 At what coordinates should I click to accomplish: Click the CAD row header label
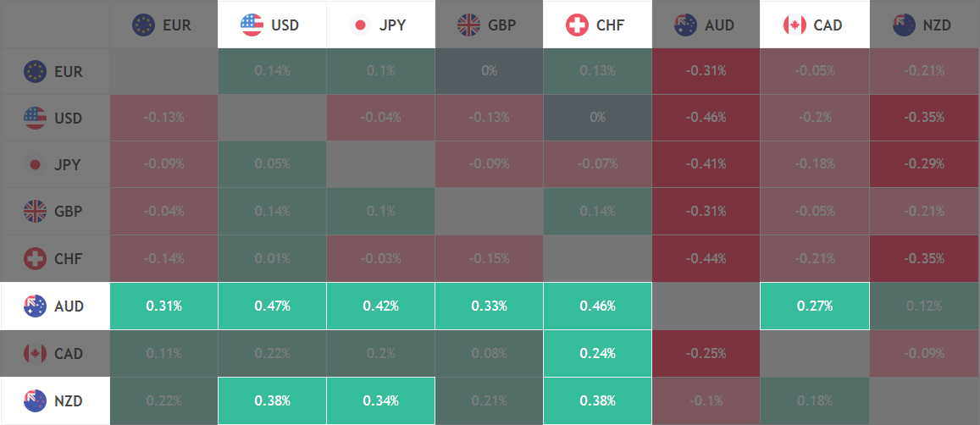click(x=69, y=354)
